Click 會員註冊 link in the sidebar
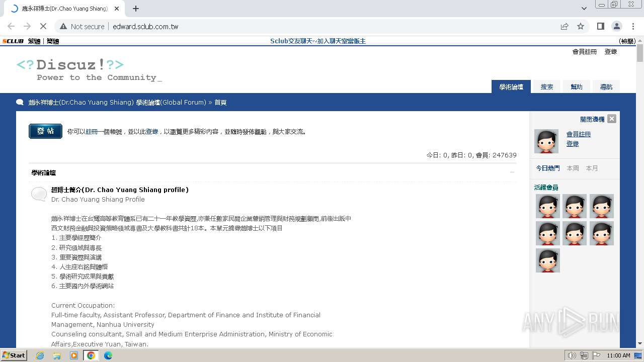644x362 pixels. tap(579, 134)
